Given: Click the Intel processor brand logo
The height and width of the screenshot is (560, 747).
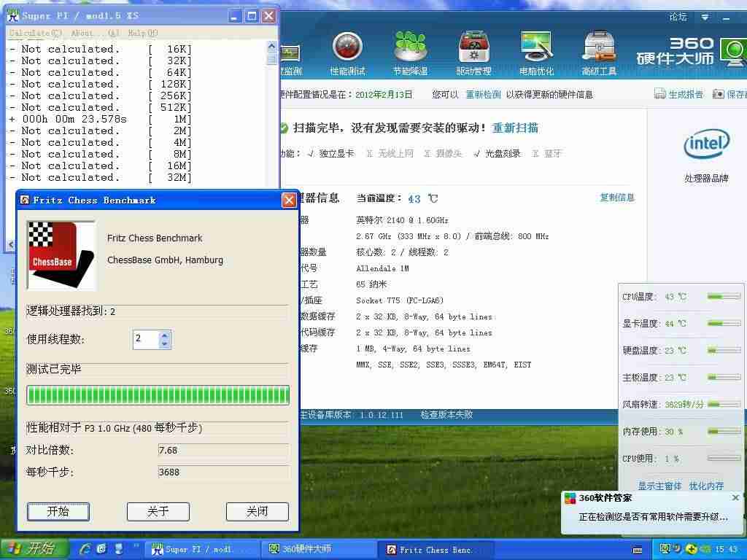Looking at the screenshot, I should point(706,144).
